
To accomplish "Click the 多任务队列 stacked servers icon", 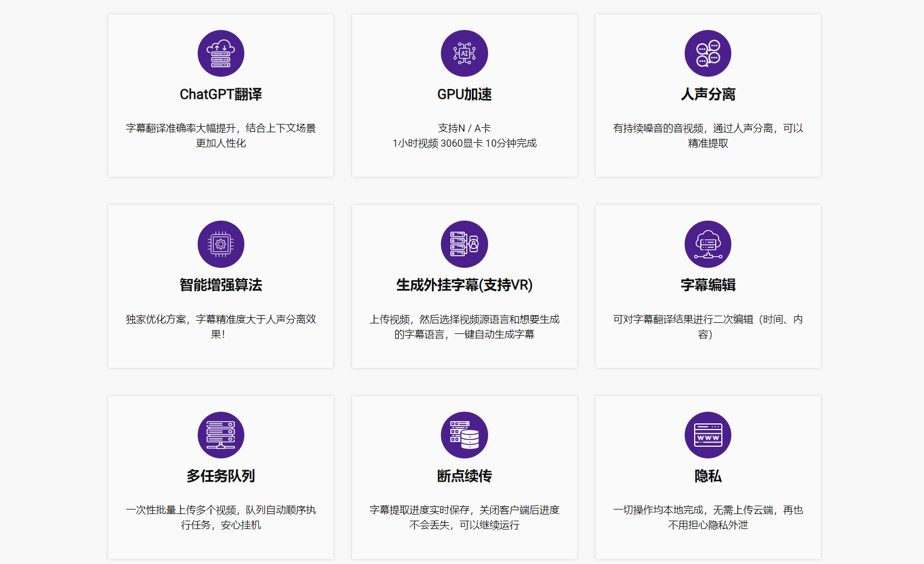I will point(220,435).
